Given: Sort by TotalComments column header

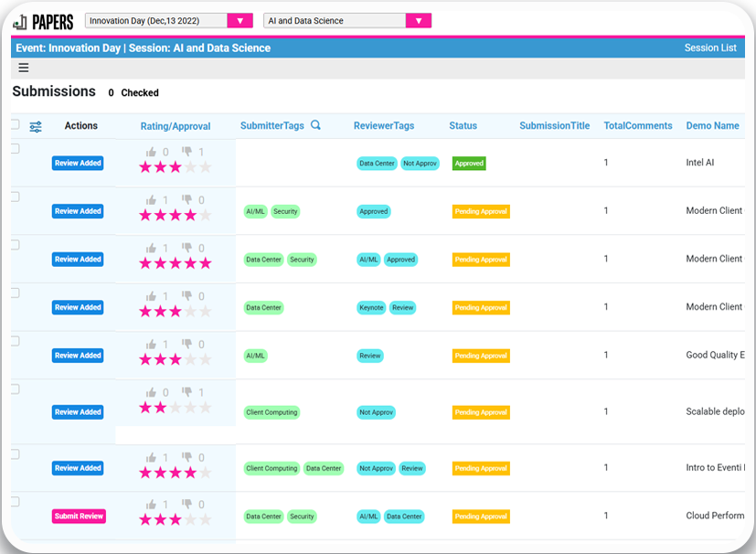Looking at the screenshot, I should coord(638,126).
